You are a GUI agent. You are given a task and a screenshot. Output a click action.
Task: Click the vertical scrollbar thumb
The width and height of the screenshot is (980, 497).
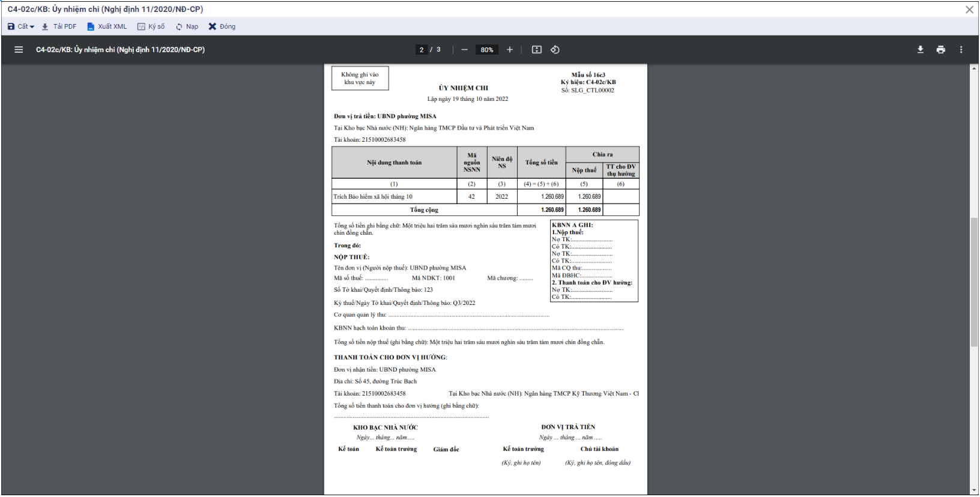tap(974, 282)
